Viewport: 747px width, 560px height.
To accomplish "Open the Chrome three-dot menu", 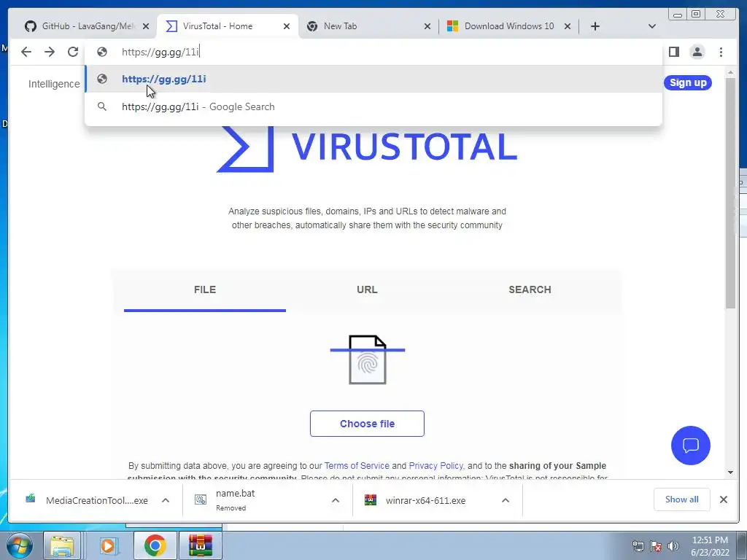I will tap(721, 52).
